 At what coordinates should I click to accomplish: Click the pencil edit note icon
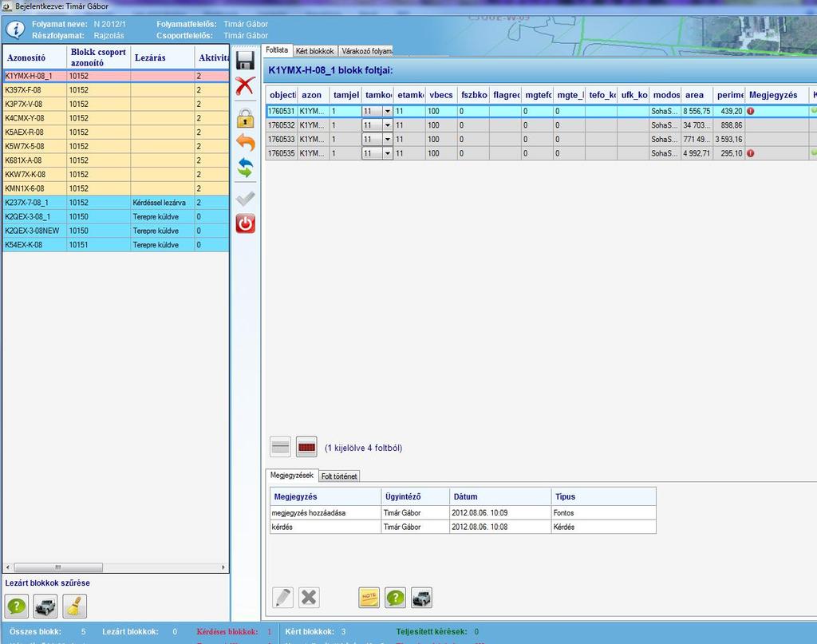(283, 598)
